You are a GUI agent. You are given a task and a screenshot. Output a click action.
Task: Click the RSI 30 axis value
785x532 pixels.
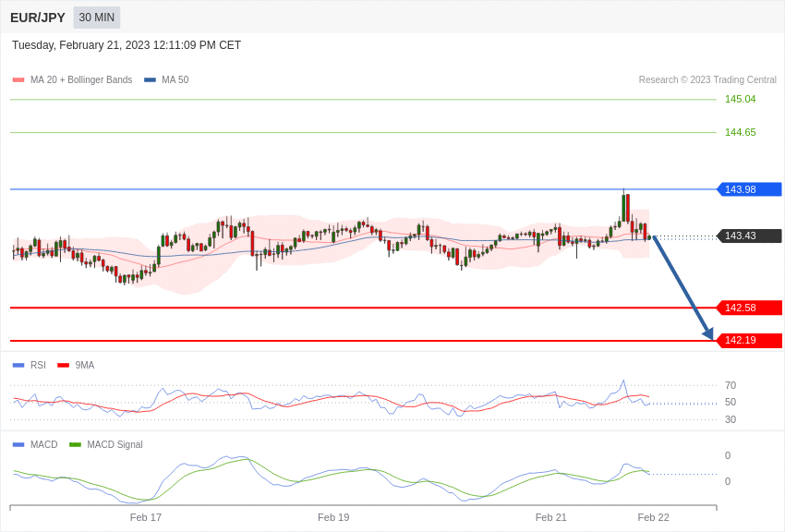point(731,420)
